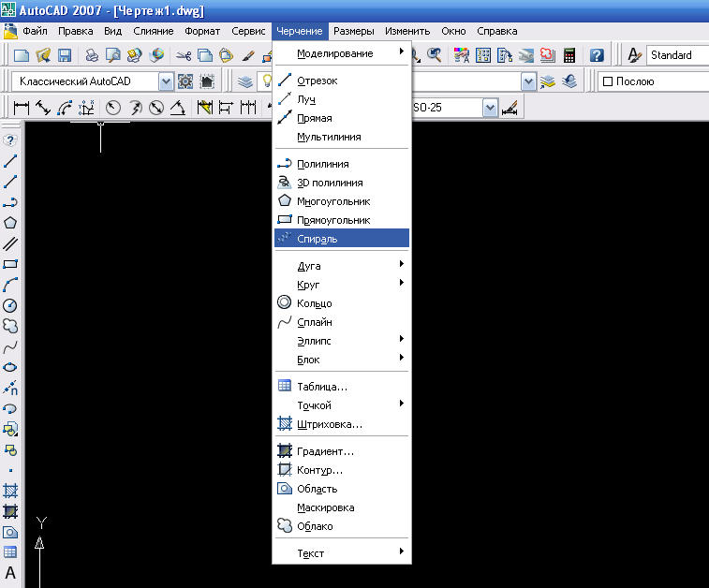The image size is (709, 588).
Task: Select the Polygon tool in the left toolbar
Action: click(x=10, y=223)
